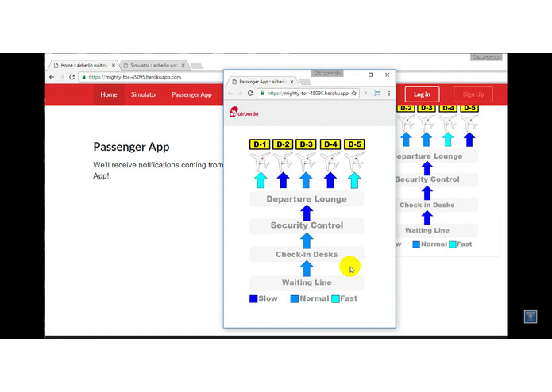This screenshot has height=392, width=552.
Task: Click the Slow dark-blue legend swatch
Action: tap(253, 299)
